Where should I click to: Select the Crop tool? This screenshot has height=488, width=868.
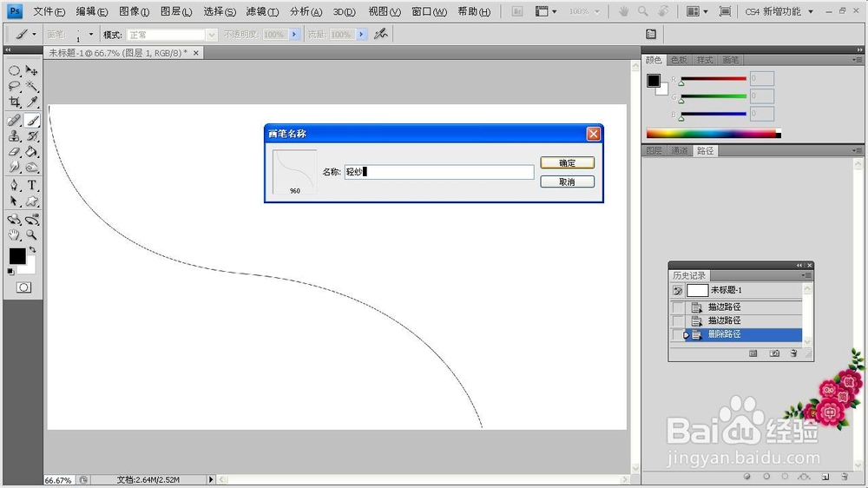(15, 102)
